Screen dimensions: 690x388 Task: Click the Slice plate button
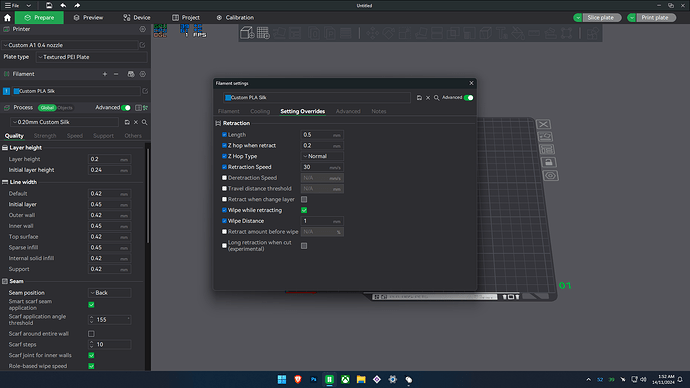tap(601, 18)
